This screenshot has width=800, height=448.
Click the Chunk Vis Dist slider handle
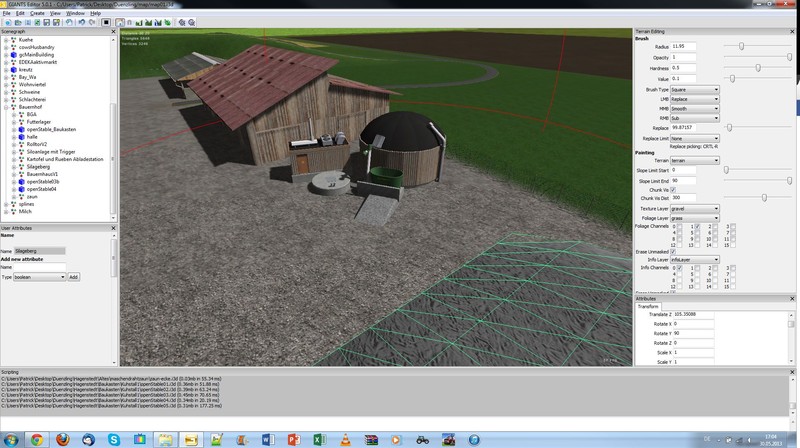[x=764, y=198]
